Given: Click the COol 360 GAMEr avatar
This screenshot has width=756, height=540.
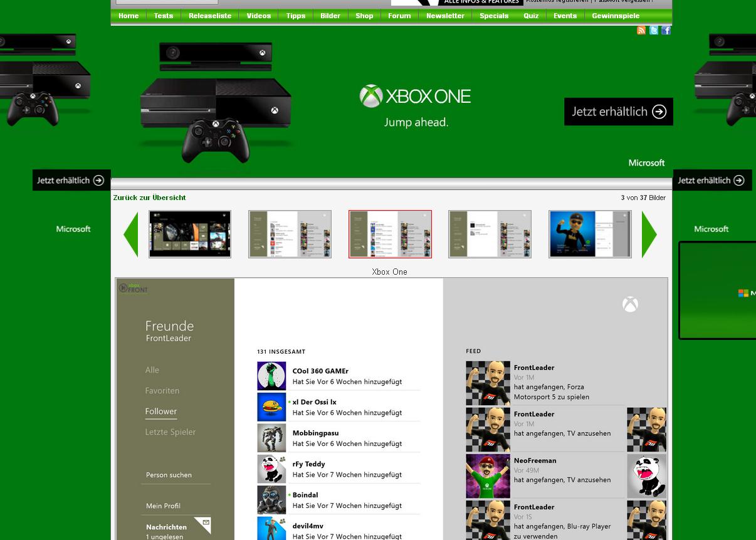Looking at the screenshot, I should [x=271, y=376].
